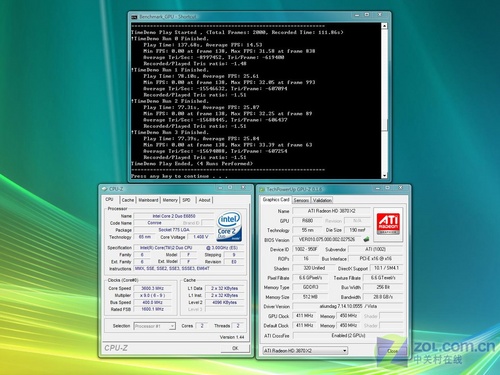Click the Press any key to continue line

click(x=179, y=176)
